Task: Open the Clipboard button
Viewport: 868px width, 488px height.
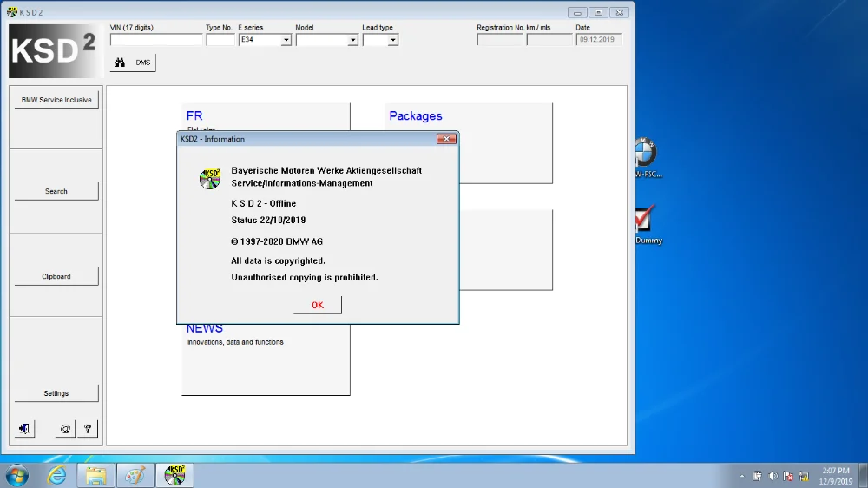Action: [x=56, y=276]
